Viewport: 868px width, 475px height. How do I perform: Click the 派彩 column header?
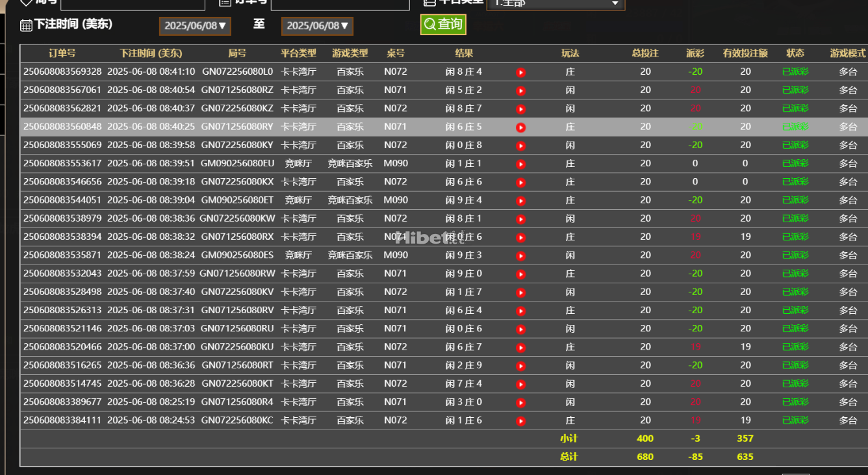695,53
